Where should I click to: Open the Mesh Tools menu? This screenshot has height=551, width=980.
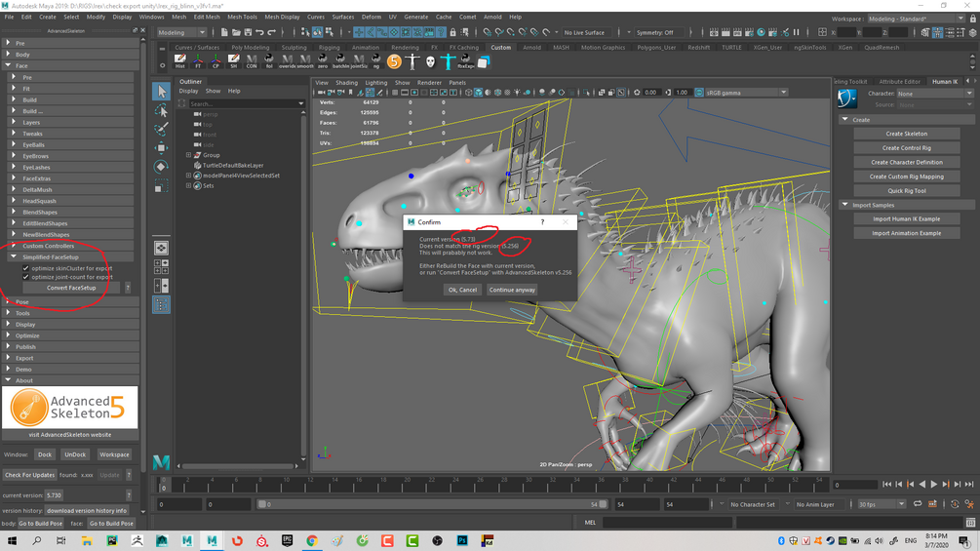[242, 17]
